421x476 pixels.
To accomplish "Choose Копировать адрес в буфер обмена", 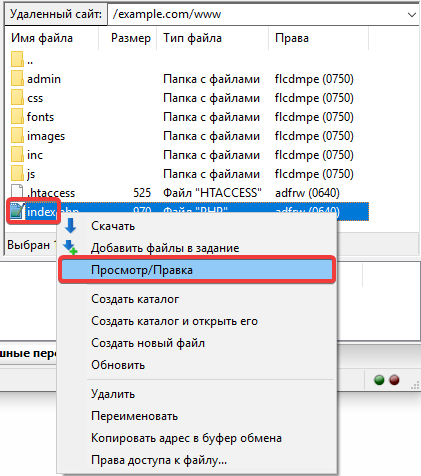I will click(197, 438).
